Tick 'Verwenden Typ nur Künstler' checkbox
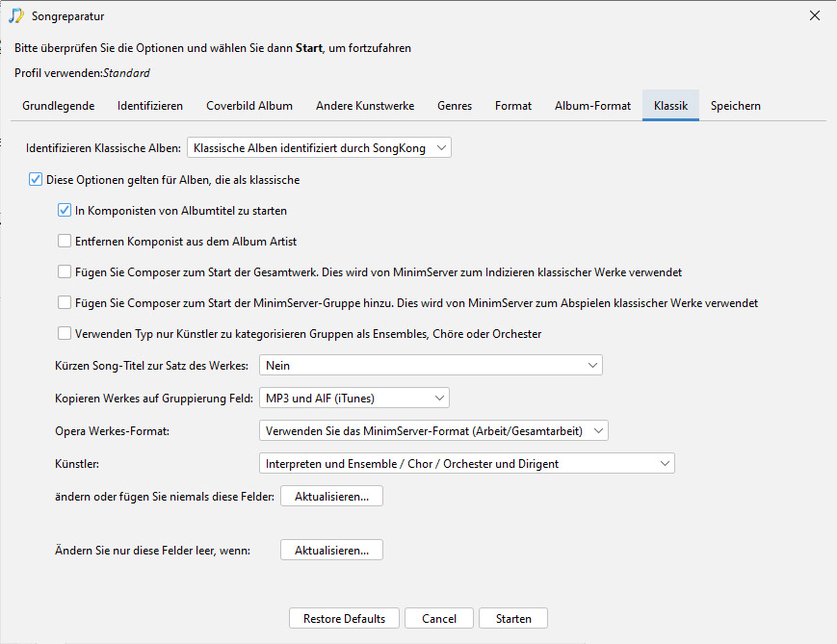The image size is (837, 644). tap(65, 333)
